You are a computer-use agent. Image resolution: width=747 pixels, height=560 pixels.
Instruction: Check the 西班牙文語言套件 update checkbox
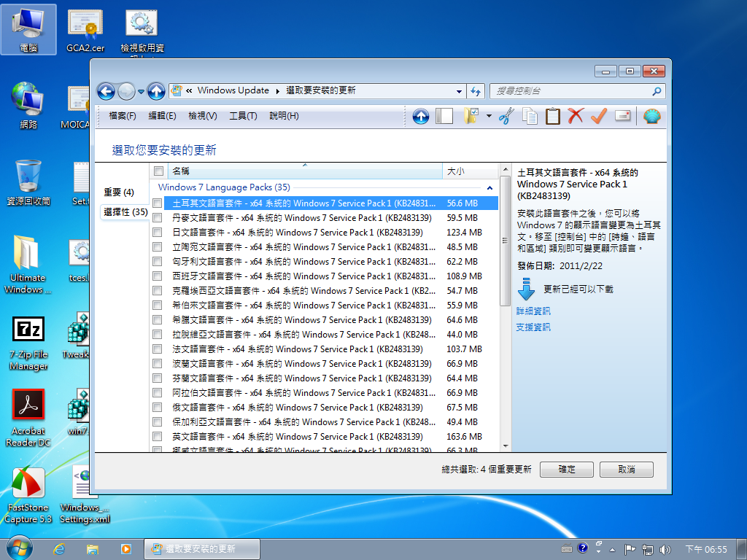click(158, 276)
